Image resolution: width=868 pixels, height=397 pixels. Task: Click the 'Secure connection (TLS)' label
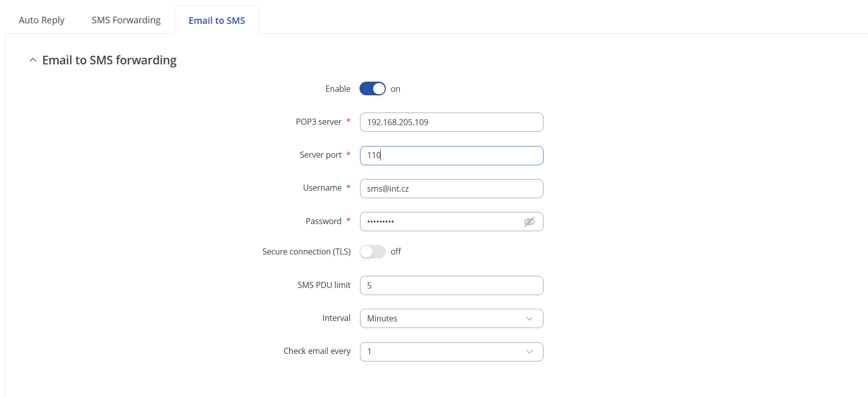306,251
